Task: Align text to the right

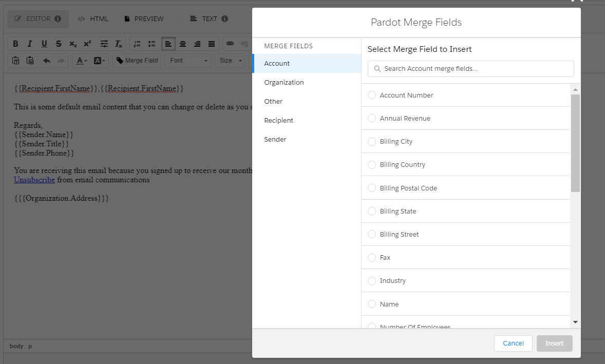Action: pyautogui.click(x=197, y=44)
